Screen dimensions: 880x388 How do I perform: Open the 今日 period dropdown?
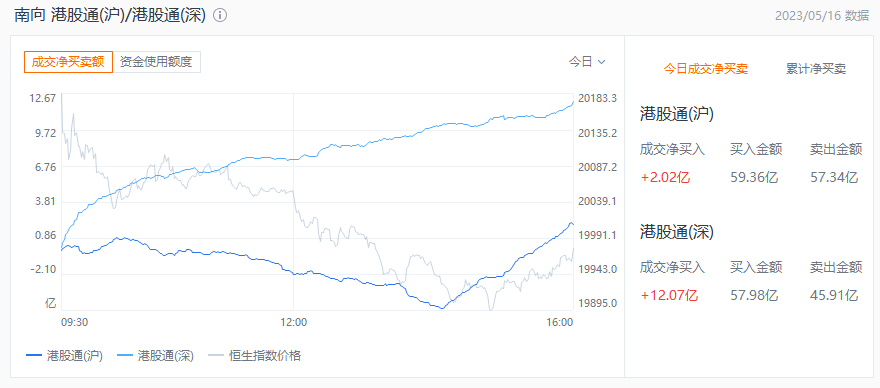(x=587, y=62)
